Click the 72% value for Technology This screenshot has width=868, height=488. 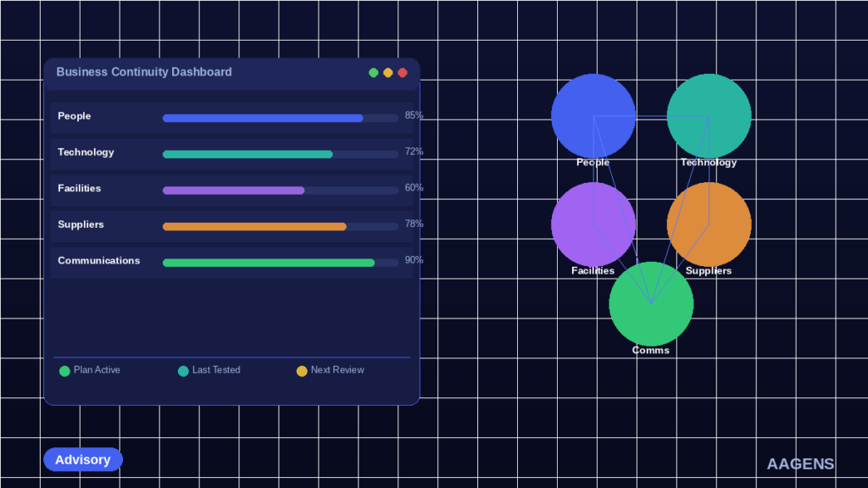414,152
